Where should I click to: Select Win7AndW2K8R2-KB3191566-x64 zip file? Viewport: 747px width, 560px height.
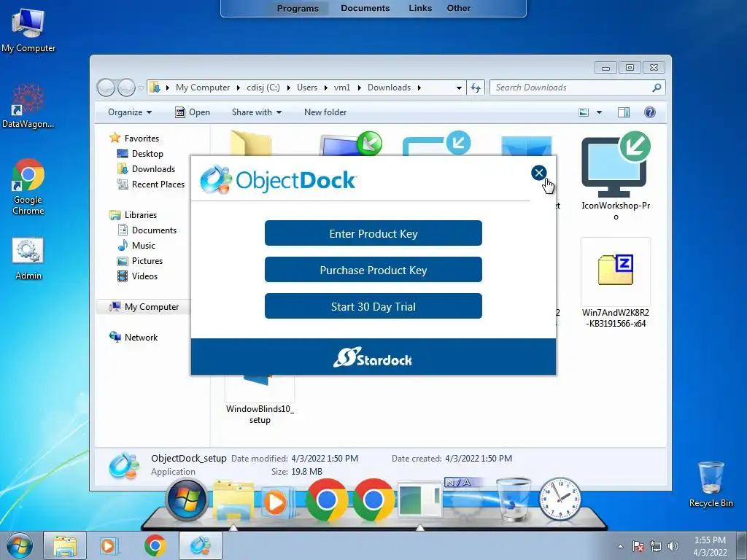(x=615, y=283)
